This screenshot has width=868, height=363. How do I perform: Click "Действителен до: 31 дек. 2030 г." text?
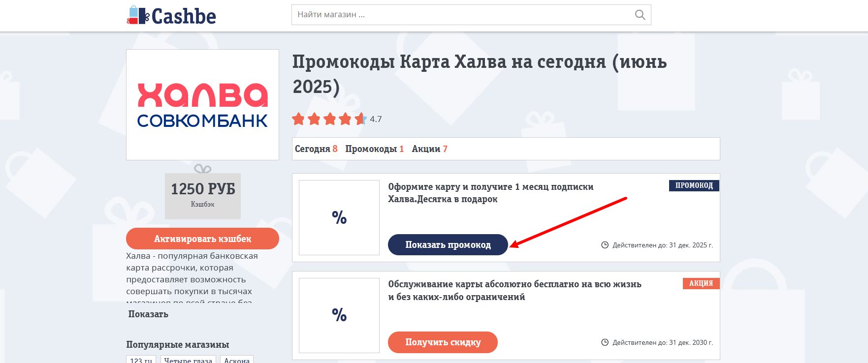click(x=663, y=342)
